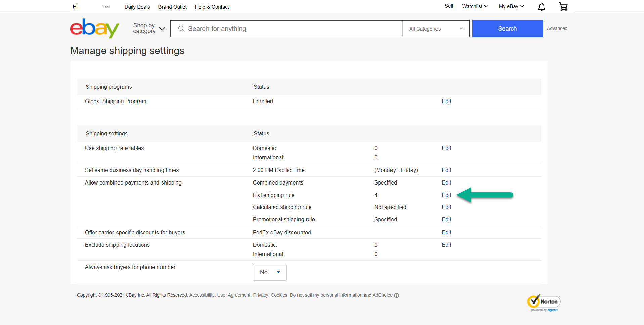This screenshot has height=325, width=644.
Task: Edit the Calculated shipping rule
Action: point(446,207)
